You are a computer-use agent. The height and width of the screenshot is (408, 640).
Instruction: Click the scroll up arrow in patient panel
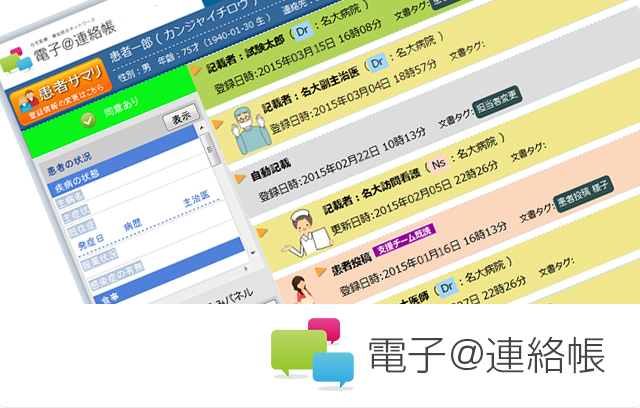tap(201, 128)
